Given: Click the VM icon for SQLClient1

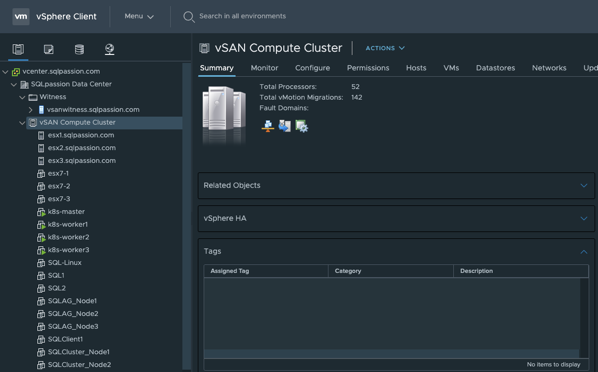Looking at the screenshot, I should click(x=41, y=339).
